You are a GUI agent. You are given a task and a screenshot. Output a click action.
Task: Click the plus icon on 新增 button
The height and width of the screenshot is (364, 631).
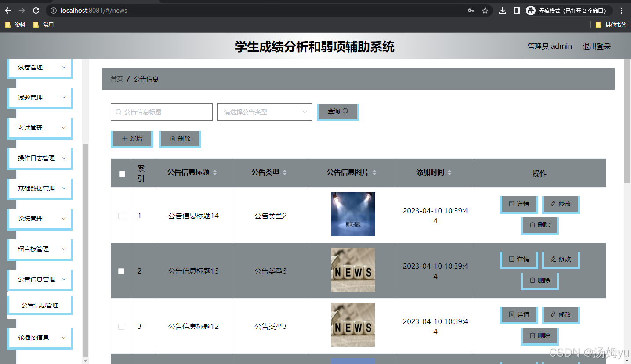(x=125, y=139)
